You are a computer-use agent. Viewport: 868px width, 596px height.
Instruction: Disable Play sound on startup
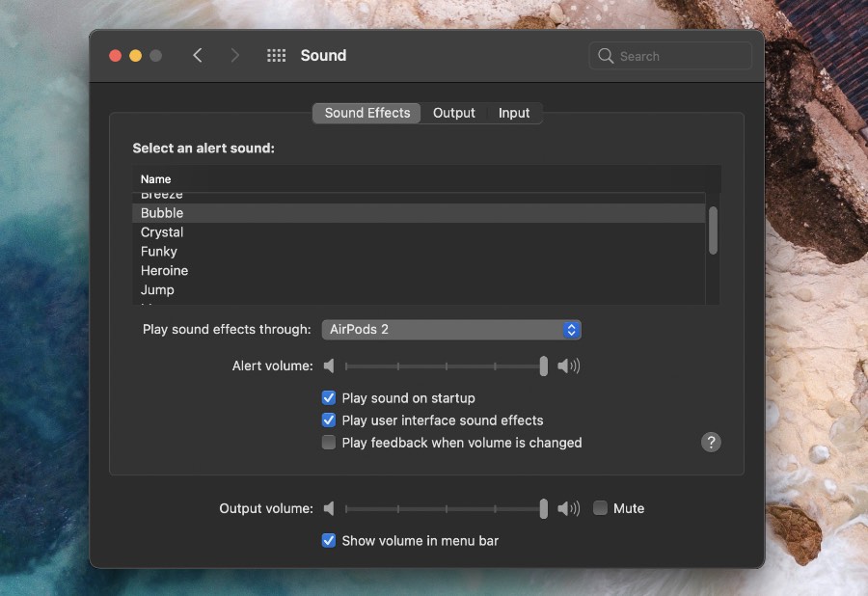[329, 398]
